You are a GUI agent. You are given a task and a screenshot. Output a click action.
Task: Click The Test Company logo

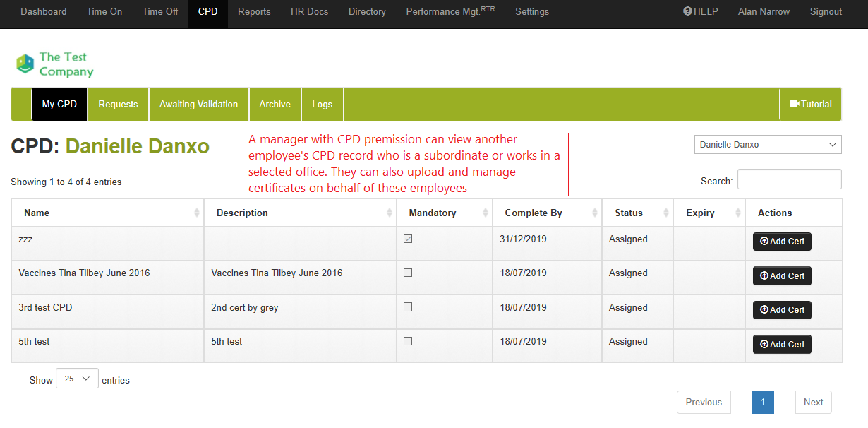(x=55, y=64)
